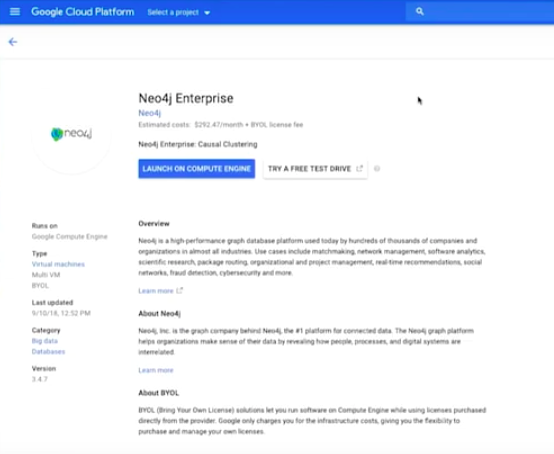Click Launch on Compute Engine button
This screenshot has width=554, height=454.
196,169
